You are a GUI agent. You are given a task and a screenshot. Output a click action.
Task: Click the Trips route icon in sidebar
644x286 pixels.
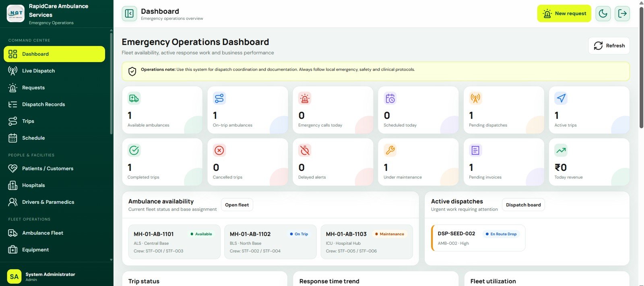pyautogui.click(x=13, y=121)
